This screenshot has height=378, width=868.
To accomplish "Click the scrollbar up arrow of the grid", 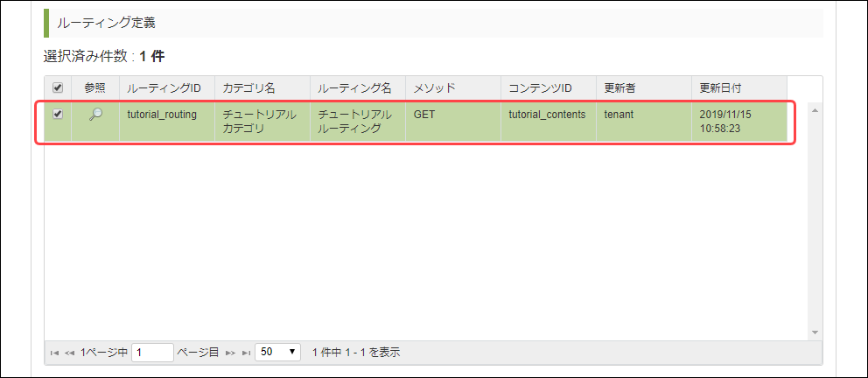I will point(815,111).
